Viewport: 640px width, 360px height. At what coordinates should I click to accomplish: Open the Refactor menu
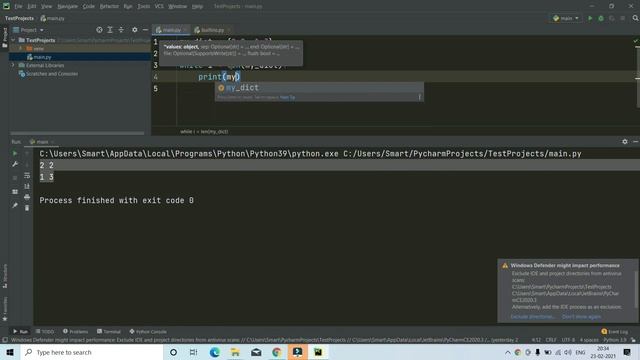pos(109,7)
